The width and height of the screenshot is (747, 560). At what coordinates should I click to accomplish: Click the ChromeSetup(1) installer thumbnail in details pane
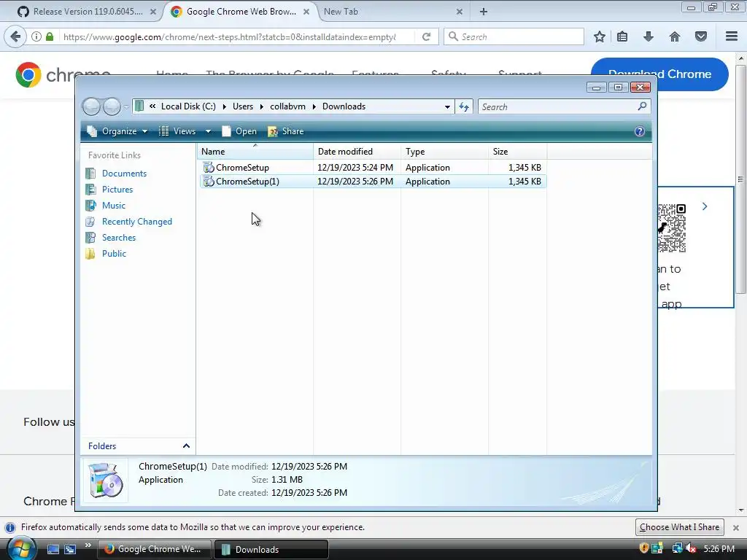(106, 480)
